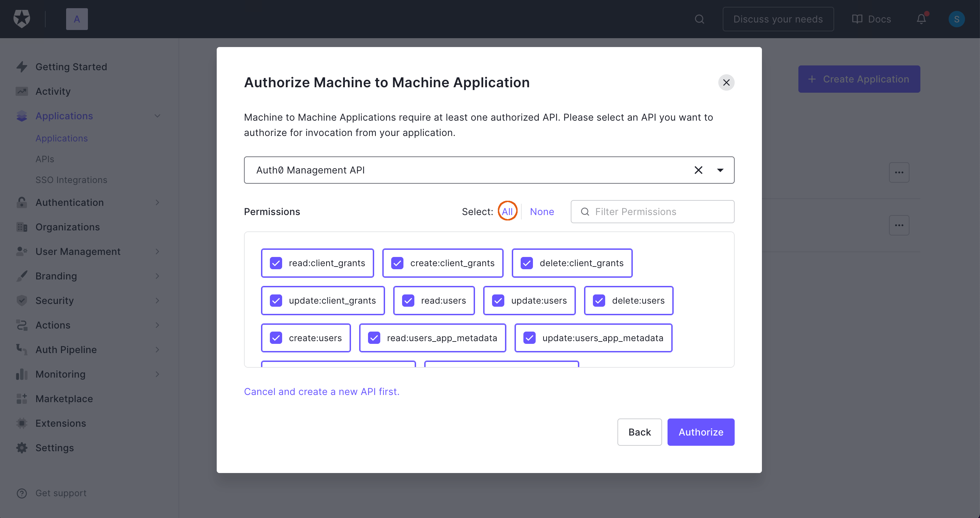Expand the Security sidebar chevron
980x518 pixels.
pyautogui.click(x=157, y=301)
